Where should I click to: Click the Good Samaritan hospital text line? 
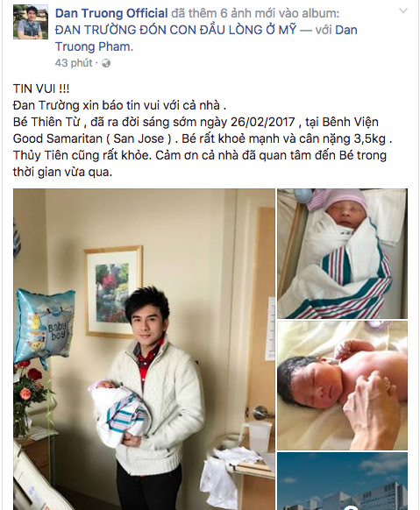pos(203,138)
